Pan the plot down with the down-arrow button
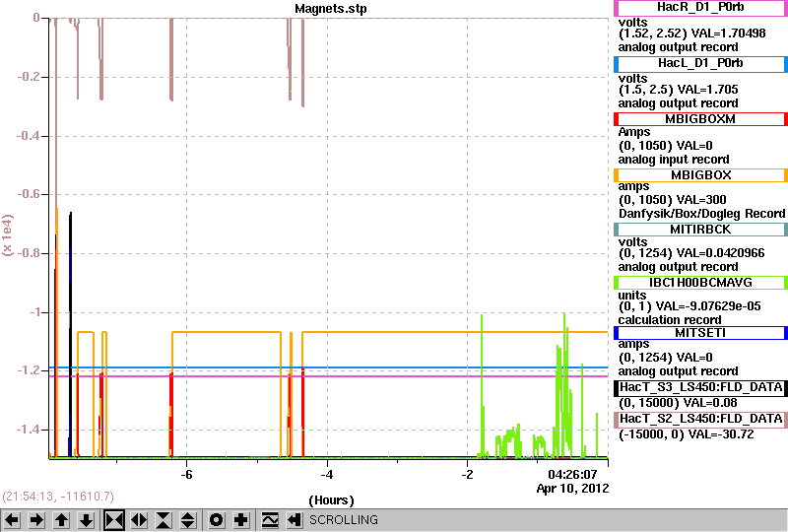Screen dimensions: 788x532 click(x=87, y=520)
